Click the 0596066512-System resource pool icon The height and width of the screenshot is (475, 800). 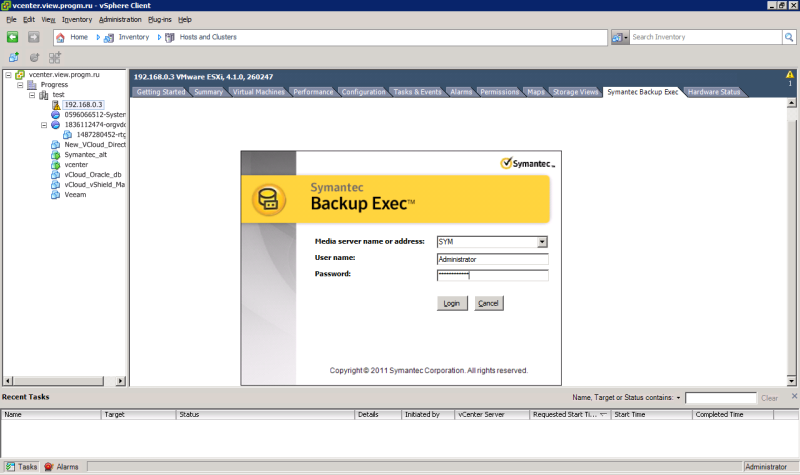pos(56,115)
